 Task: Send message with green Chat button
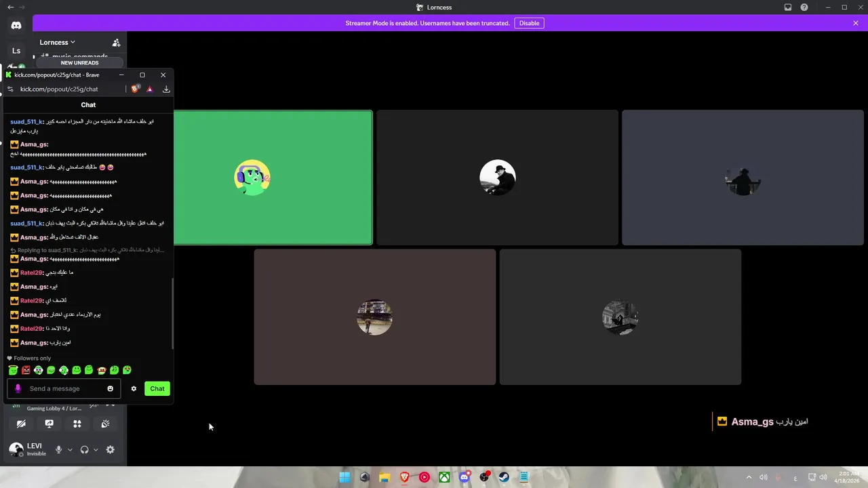157,388
